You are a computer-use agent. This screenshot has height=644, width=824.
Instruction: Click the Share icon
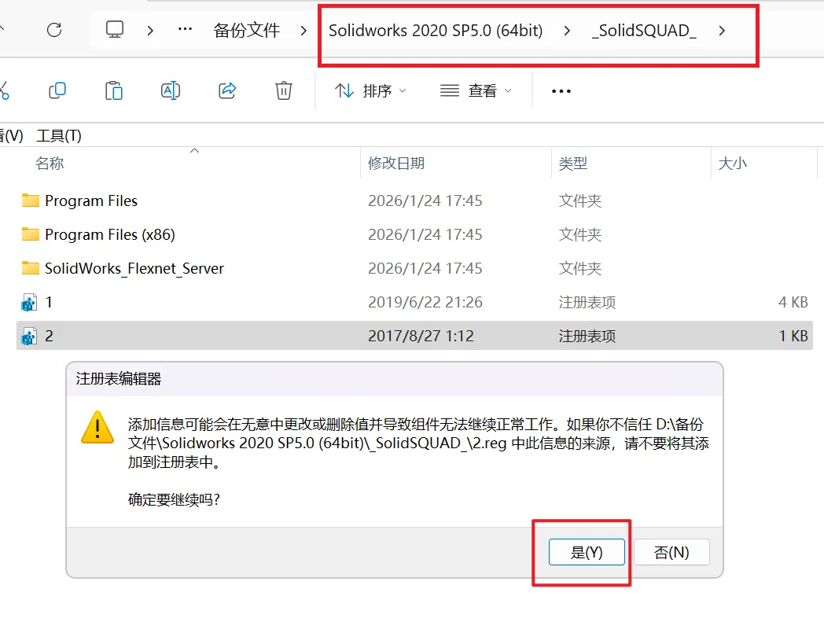pos(227,90)
